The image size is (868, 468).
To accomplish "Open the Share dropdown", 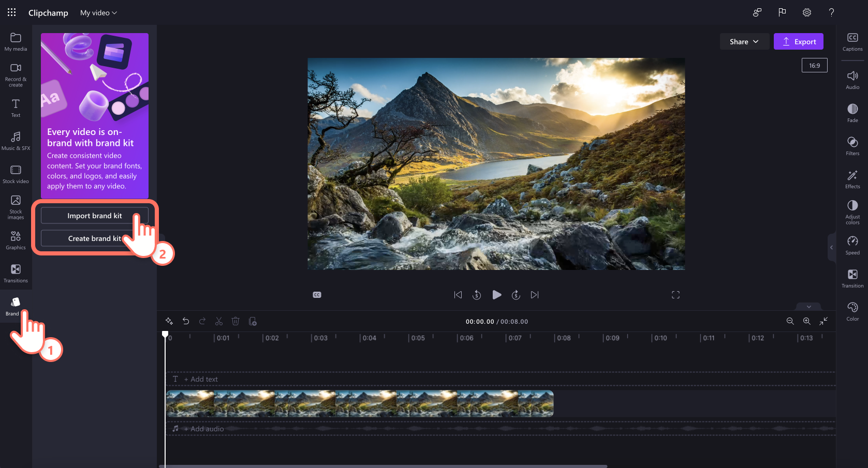I will coord(744,41).
